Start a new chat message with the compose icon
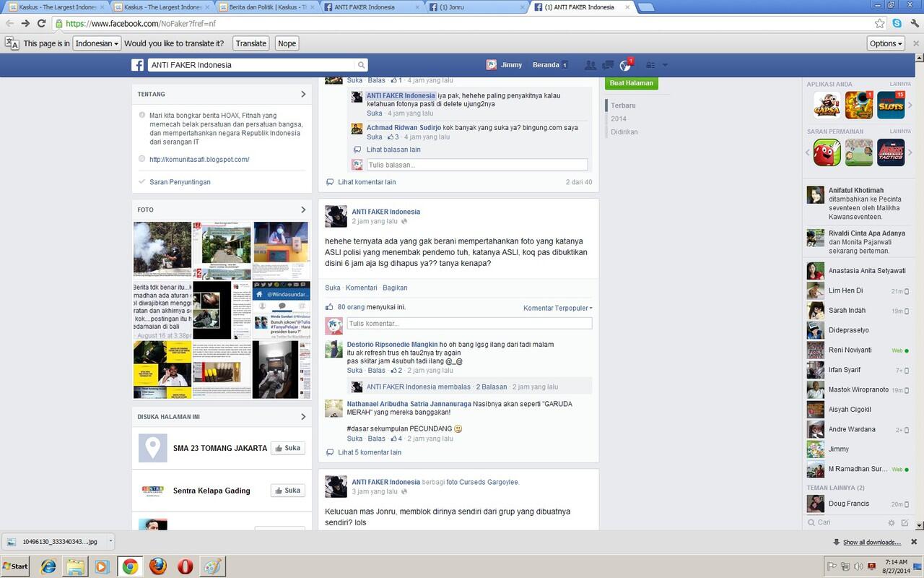The height and width of the screenshot is (578, 924). coord(904,522)
